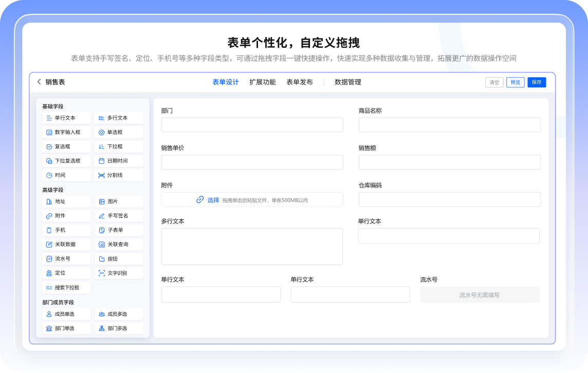Click the 部门 input field
Image resolution: width=588 pixels, height=373 pixels.
252,125
